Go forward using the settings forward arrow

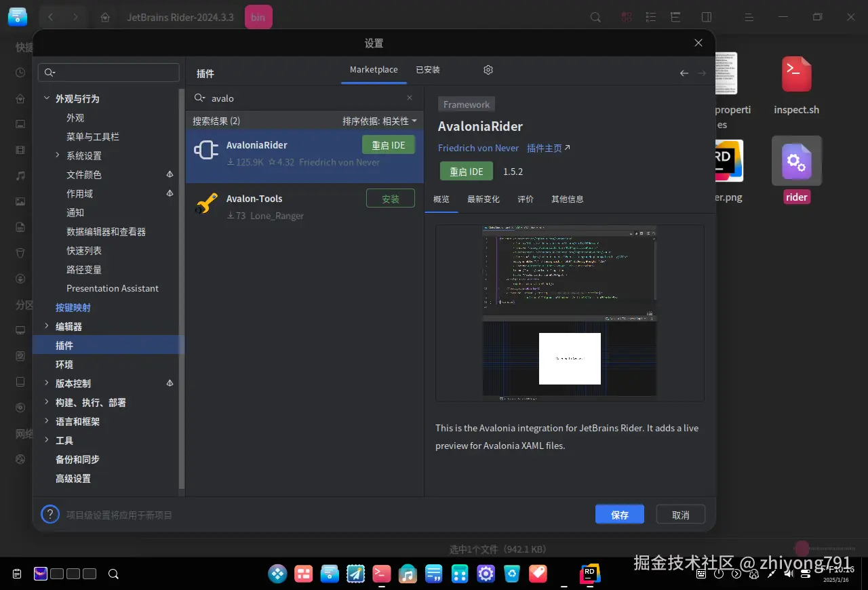702,73
